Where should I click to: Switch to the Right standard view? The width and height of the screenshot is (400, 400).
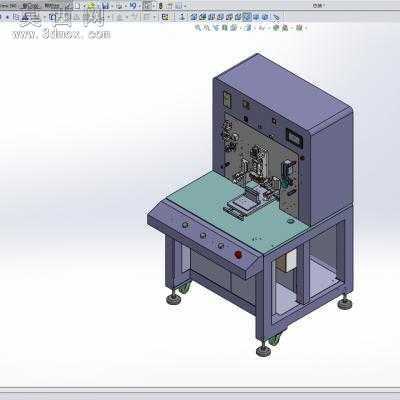[x=220, y=17]
